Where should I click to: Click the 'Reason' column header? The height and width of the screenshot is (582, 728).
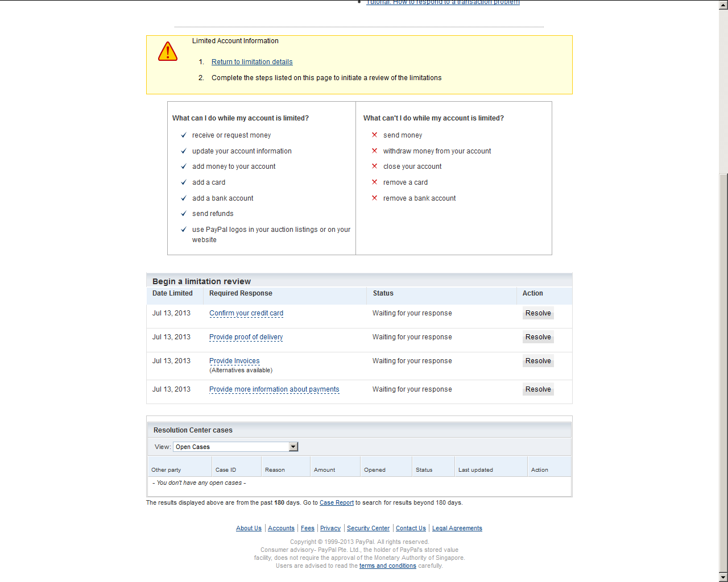[275, 470]
